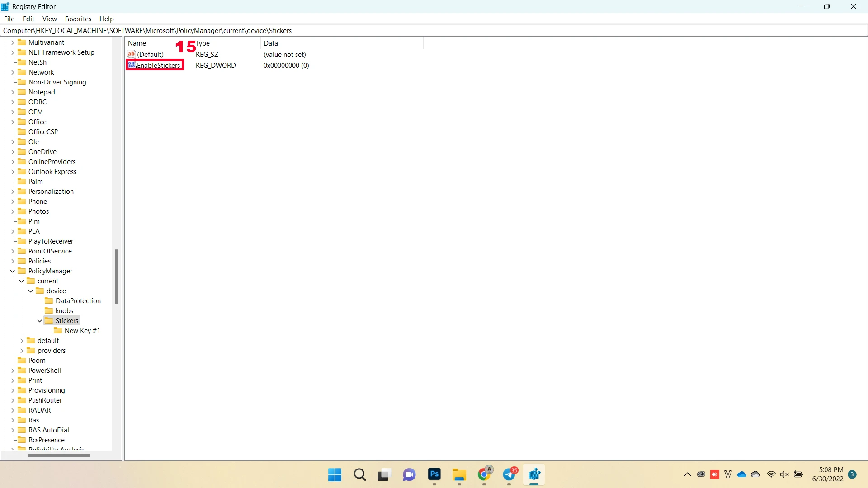The width and height of the screenshot is (868, 488).
Task: Click the V-shaped tray icon
Action: click(728, 474)
